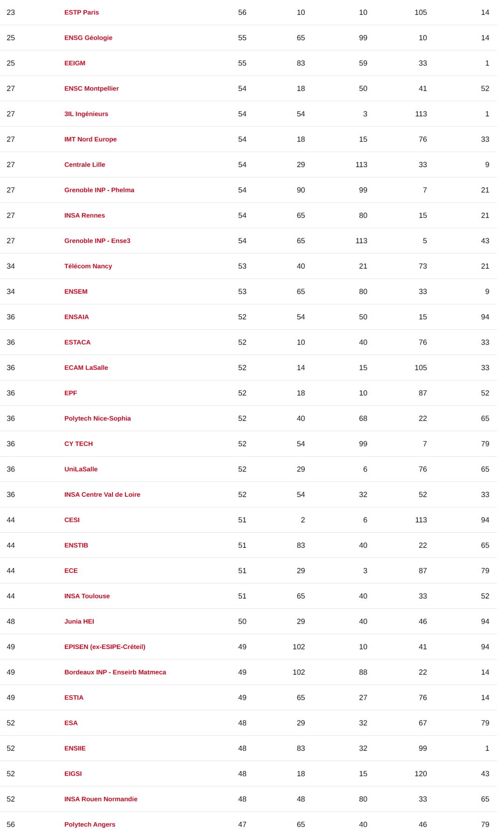504x832 pixels.
Task: Go to the INSA Rennes link
Action: (84, 215)
